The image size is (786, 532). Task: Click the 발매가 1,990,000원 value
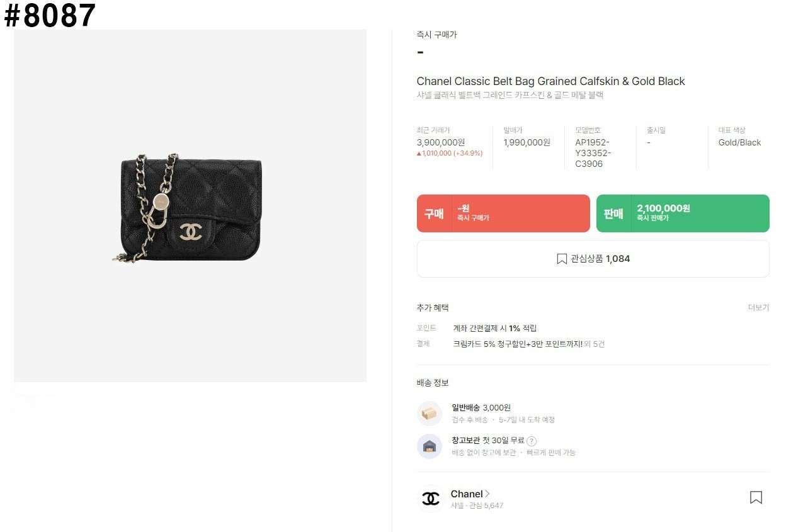tap(527, 142)
